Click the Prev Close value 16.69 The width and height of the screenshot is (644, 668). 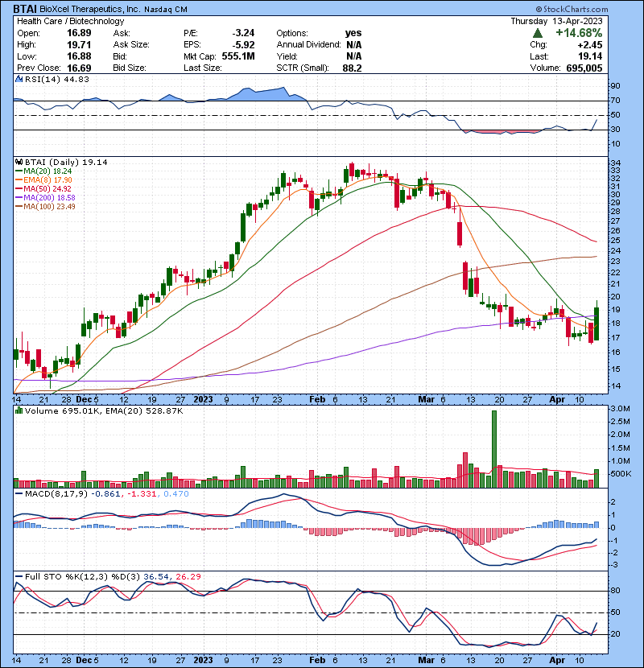(79, 68)
